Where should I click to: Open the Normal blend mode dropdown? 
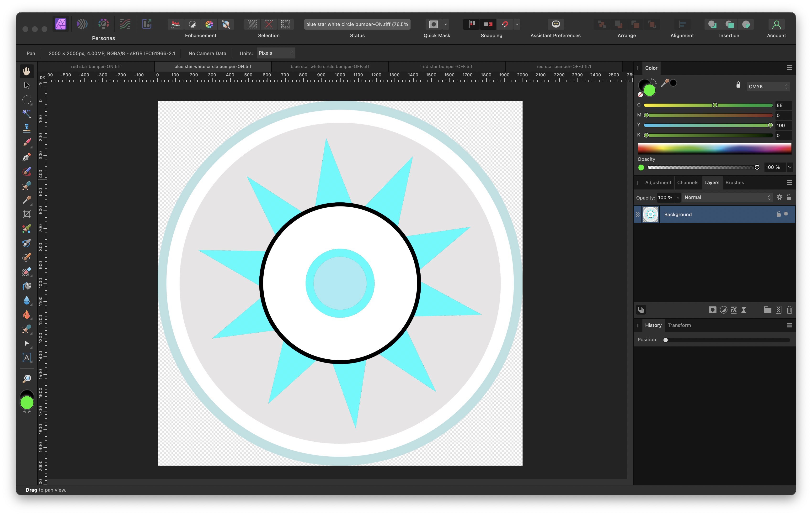(727, 198)
